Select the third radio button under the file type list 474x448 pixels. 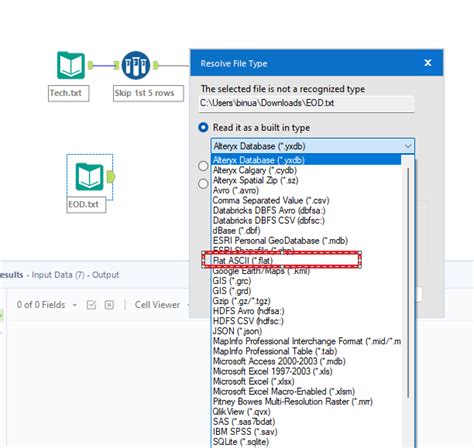(x=203, y=184)
